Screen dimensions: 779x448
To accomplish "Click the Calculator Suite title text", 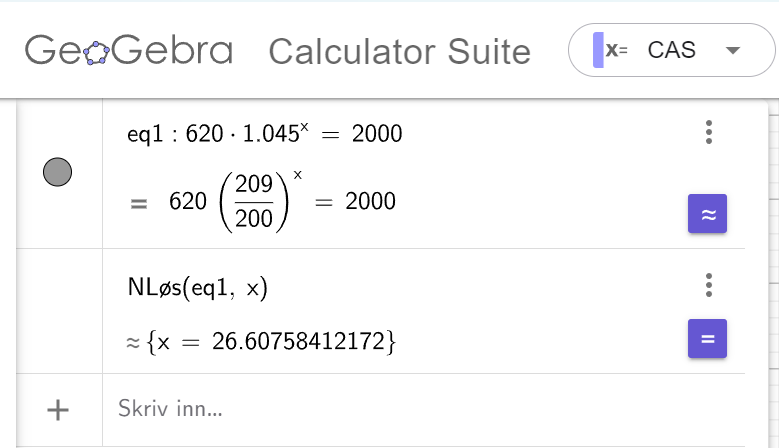I will point(400,51).
